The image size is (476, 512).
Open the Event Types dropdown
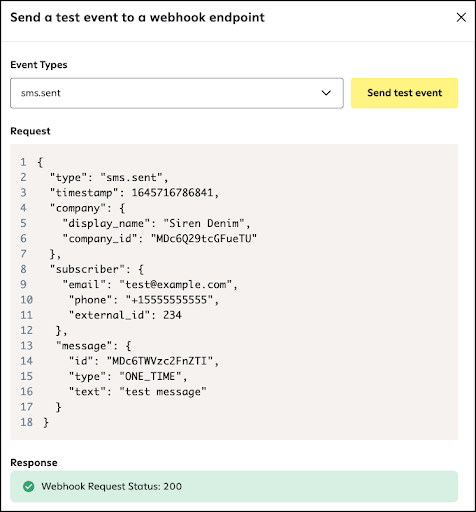(x=177, y=93)
